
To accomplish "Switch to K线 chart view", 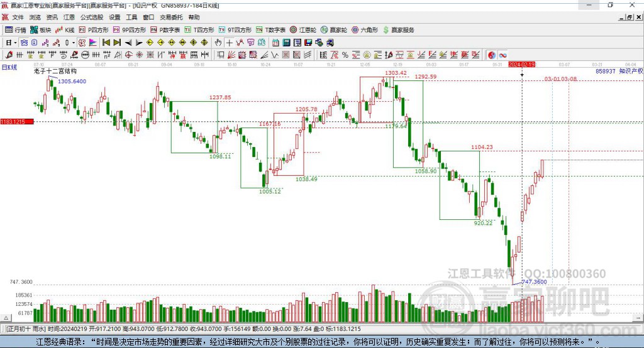I will pyautogui.click(x=65, y=30).
